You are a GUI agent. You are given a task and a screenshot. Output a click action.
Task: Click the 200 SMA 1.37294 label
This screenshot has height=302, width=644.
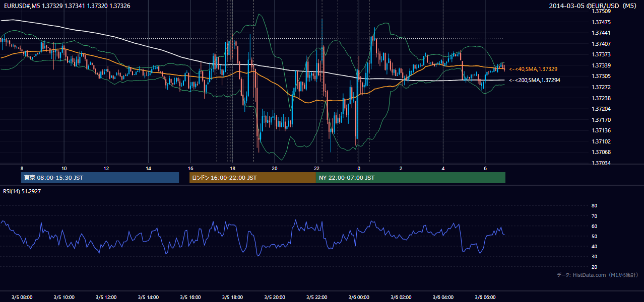(535, 80)
